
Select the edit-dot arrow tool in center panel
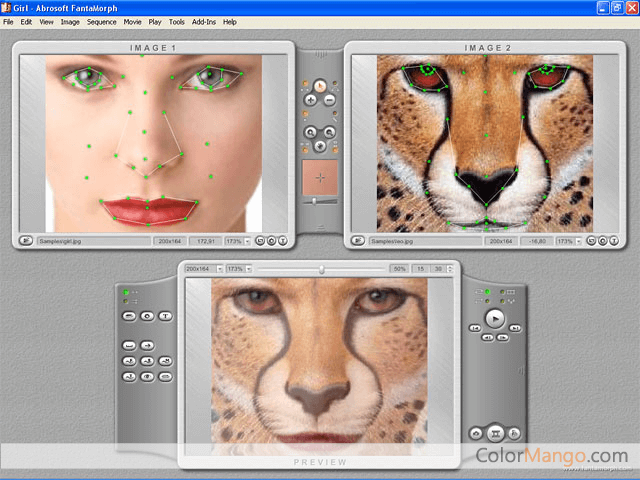[x=320, y=86]
